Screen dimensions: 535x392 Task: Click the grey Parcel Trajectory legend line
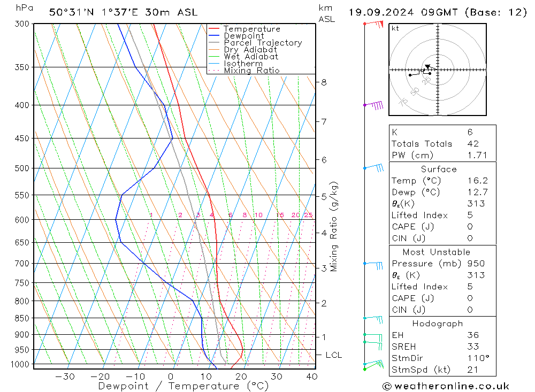[214, 43]
